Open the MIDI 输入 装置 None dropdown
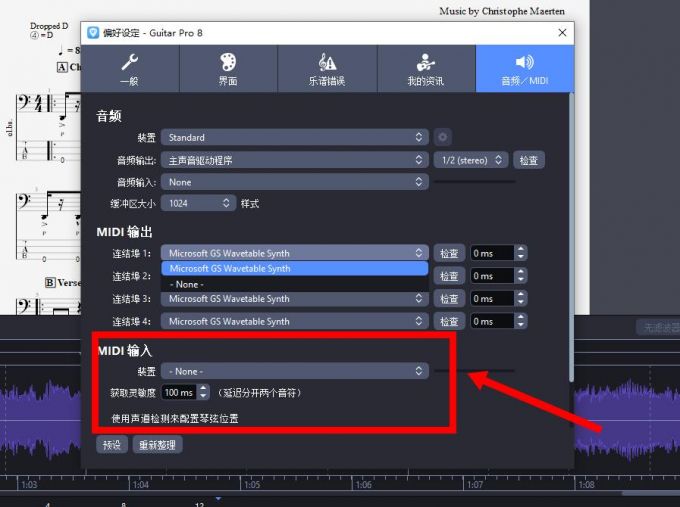The height and width of the screenshot is (507, 680). pos(295,371)
